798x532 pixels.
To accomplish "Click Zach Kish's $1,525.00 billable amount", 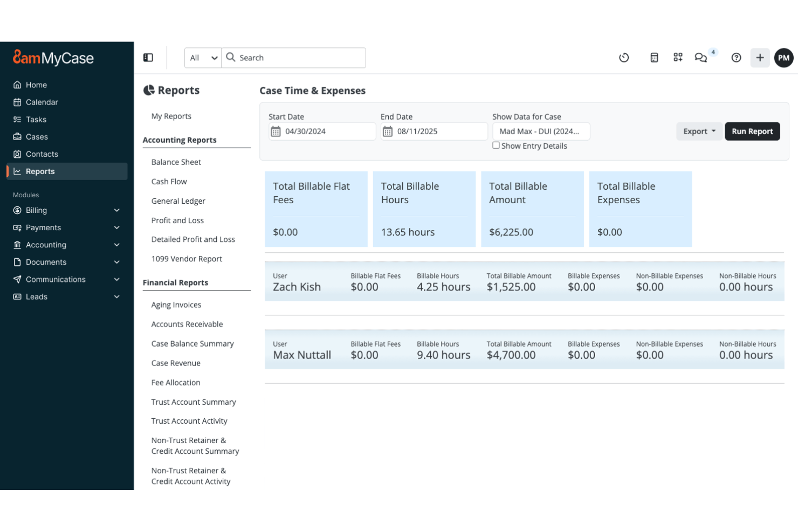I will 511,287.
